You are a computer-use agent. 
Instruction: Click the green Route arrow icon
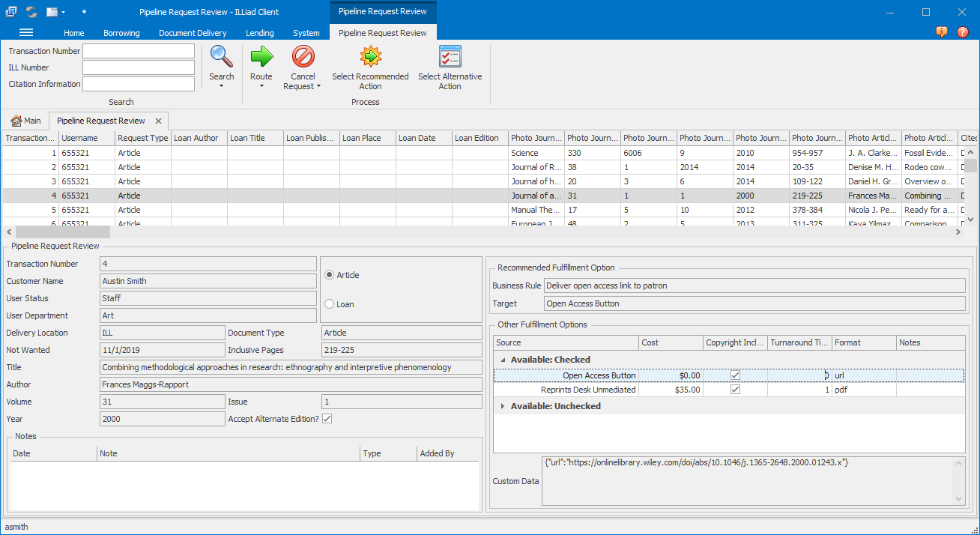point(261,56)
